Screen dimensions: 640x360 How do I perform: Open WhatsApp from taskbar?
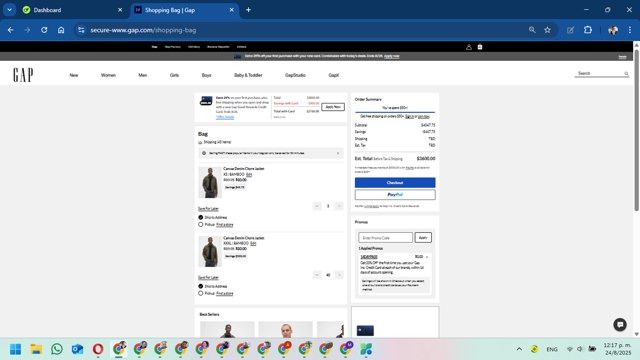tap(57, 349)
